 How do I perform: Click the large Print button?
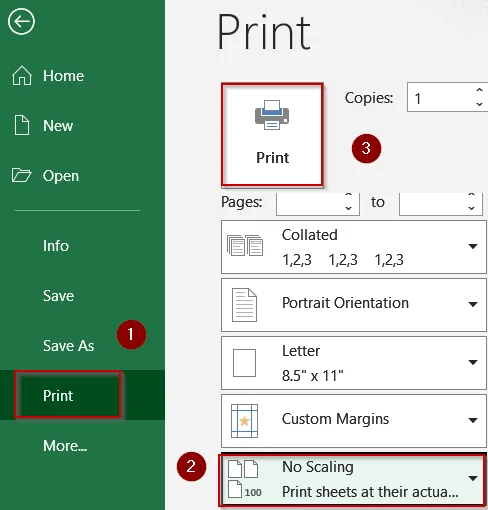coord(272,134)
